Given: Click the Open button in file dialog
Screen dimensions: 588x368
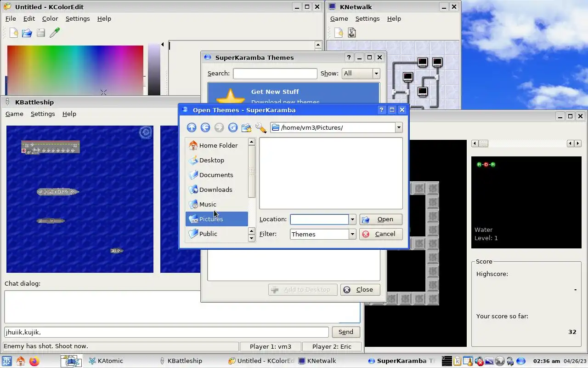Looking at the screenshot, I should (x=381, y=219).
